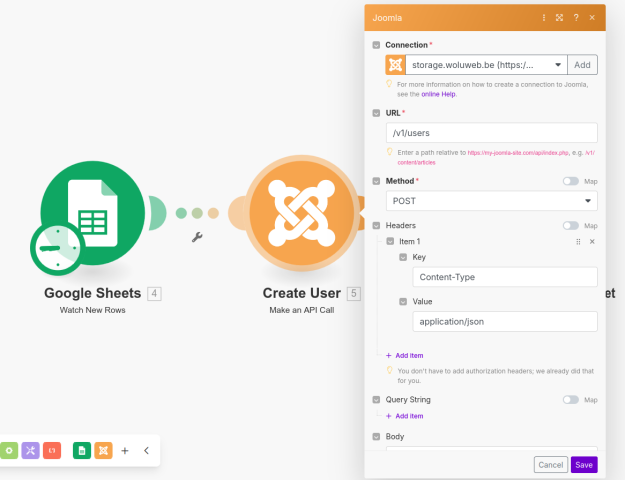Click the lightbulb hint under Headers

390,370
